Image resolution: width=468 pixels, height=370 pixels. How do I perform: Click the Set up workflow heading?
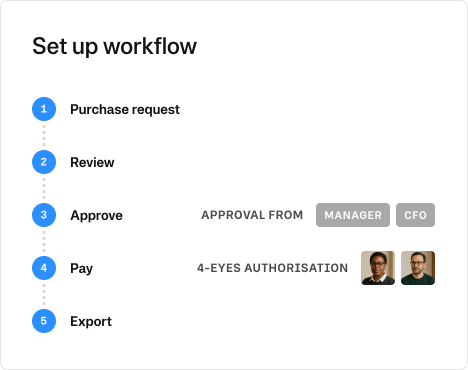115,46
